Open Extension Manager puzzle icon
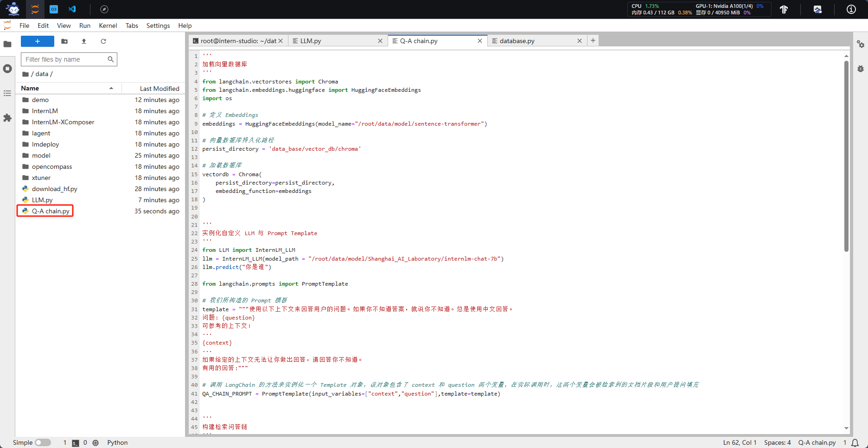 (7, 118)
